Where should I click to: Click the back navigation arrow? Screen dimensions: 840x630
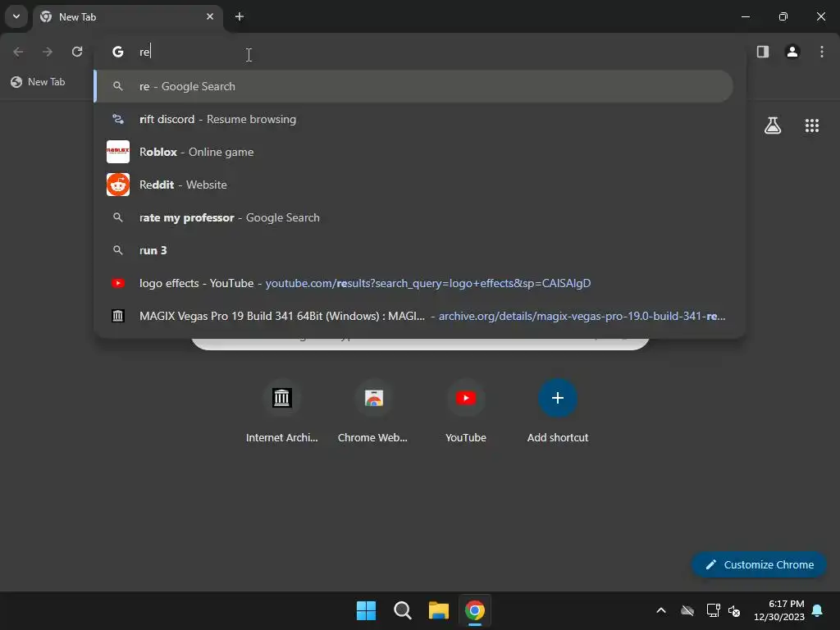18,52
